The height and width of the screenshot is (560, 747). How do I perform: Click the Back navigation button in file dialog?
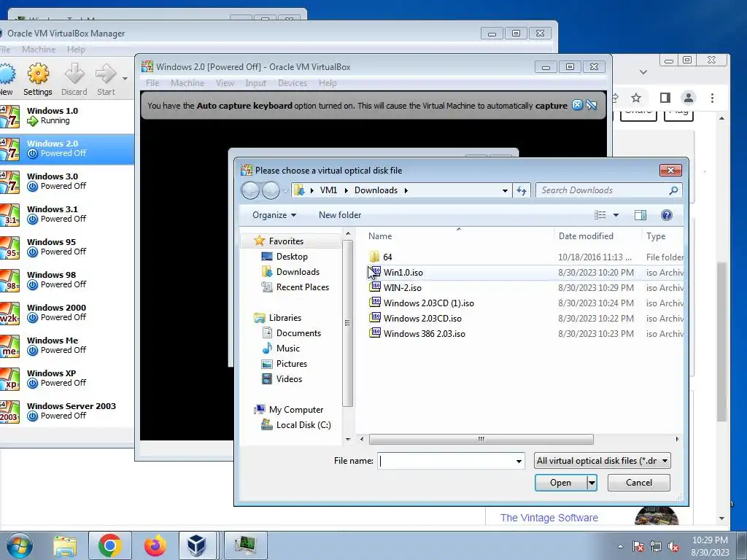coord(251,190)
